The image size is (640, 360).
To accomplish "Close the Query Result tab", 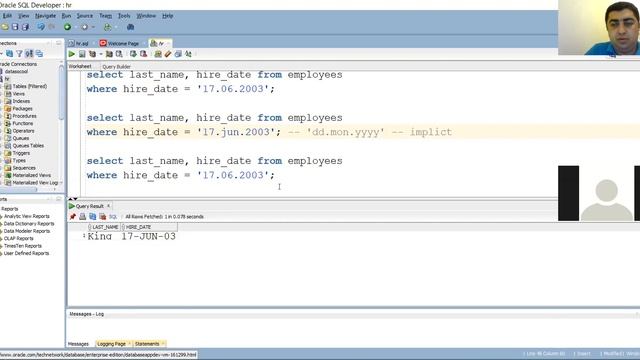I will (109, 206).
